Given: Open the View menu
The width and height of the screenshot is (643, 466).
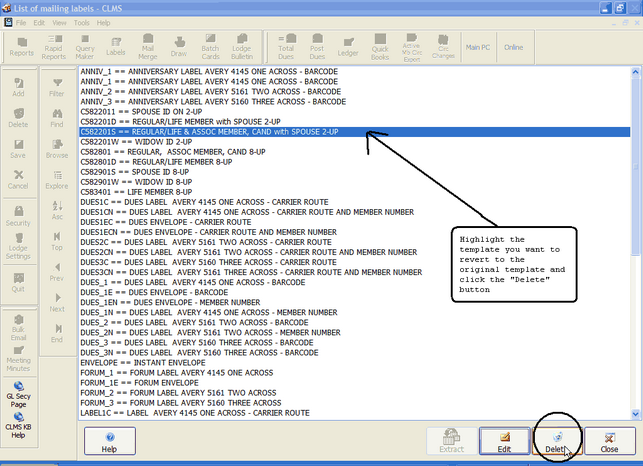Looking at the screenshot, I should pos(59,22).
